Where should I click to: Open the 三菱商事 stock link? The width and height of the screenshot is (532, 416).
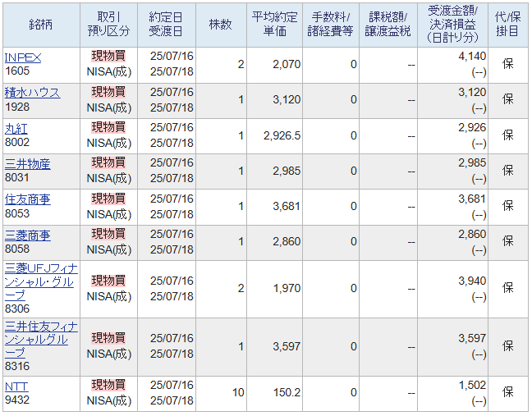(27, 235)
